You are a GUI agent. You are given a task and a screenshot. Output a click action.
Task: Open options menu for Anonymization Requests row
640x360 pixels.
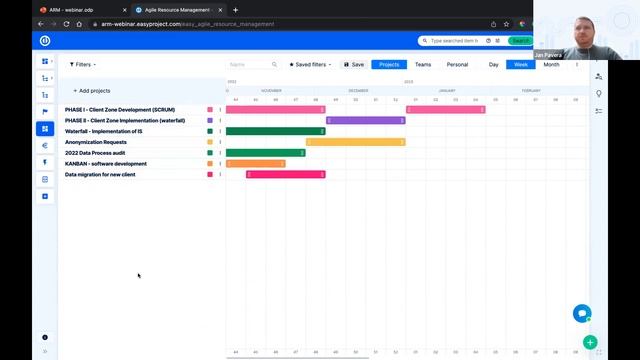pos(220,142)
